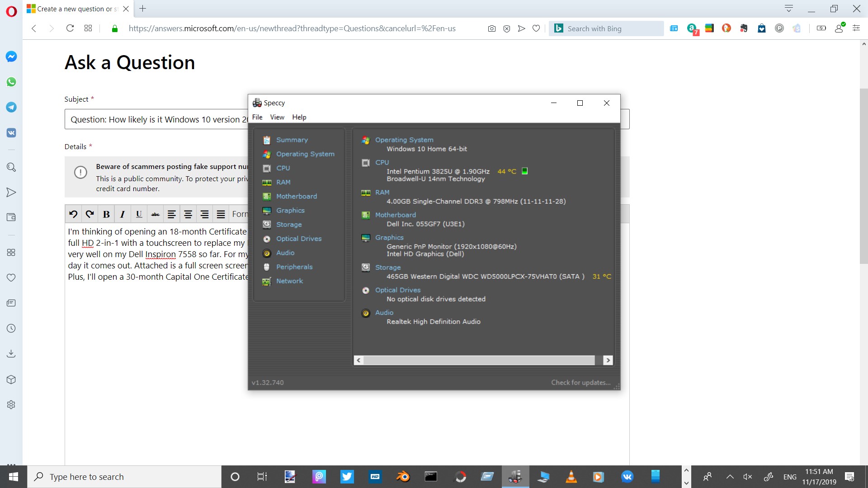Apply bold formatting

click(x=106, y=214)
